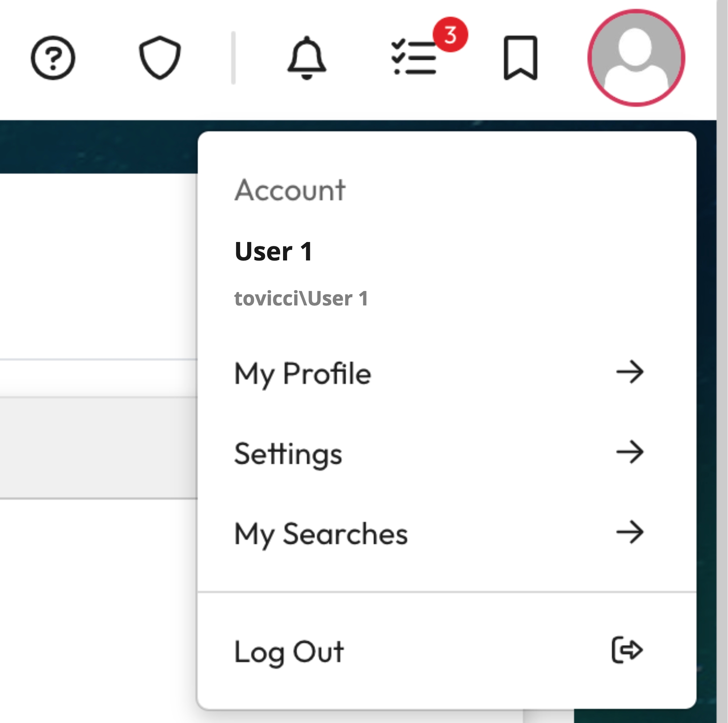
Task: Choose Log Out in the account menu
Action: coord(289,652)
